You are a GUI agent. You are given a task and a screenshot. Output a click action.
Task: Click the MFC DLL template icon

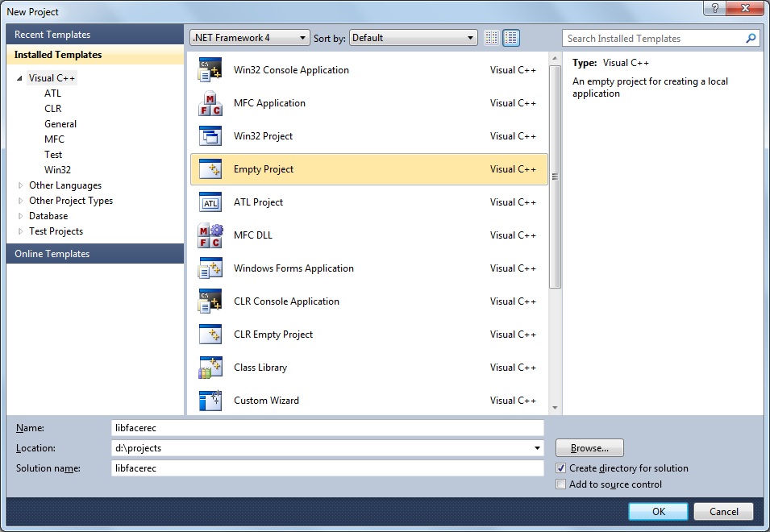210,235
